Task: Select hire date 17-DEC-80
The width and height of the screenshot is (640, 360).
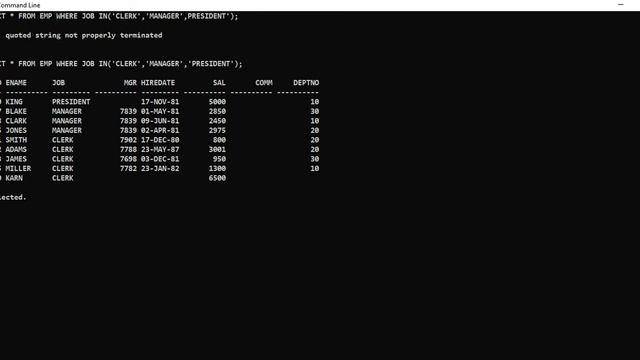Action: (160, 140)
